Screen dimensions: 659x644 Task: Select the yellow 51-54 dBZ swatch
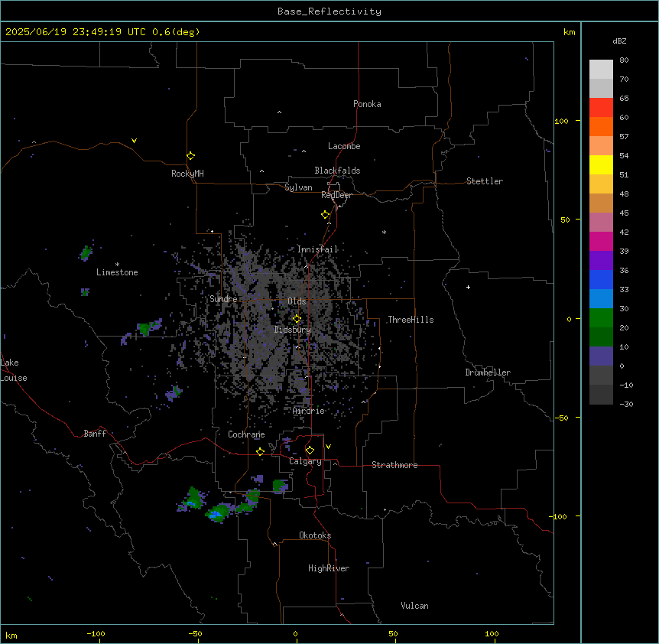coord(601,164)
